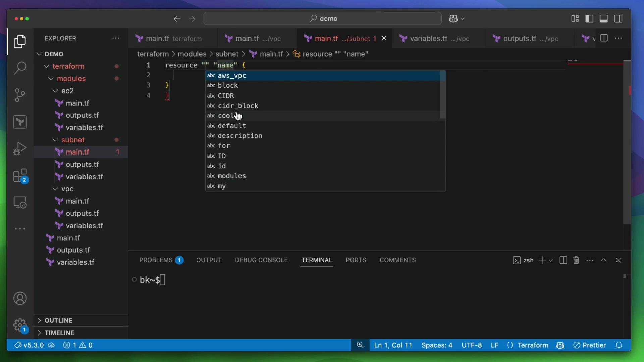This screenshot has height=362, width=644.
Task: Open terminal panel more actions
Action: 590,260
